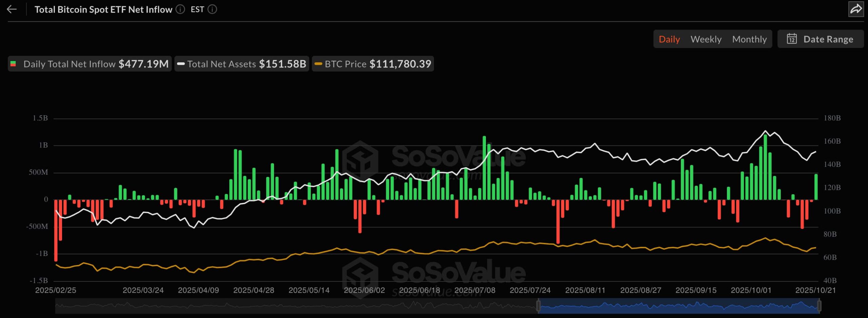Click 2025/07/08 x-axis date label
Screen dimensions: 868x318
tap(475, 290)
